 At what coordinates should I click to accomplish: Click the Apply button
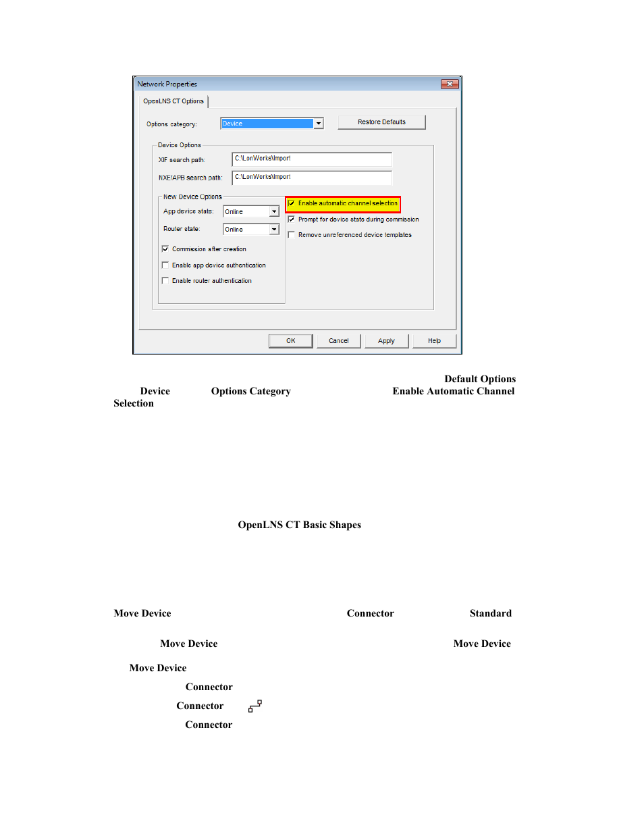386,341
